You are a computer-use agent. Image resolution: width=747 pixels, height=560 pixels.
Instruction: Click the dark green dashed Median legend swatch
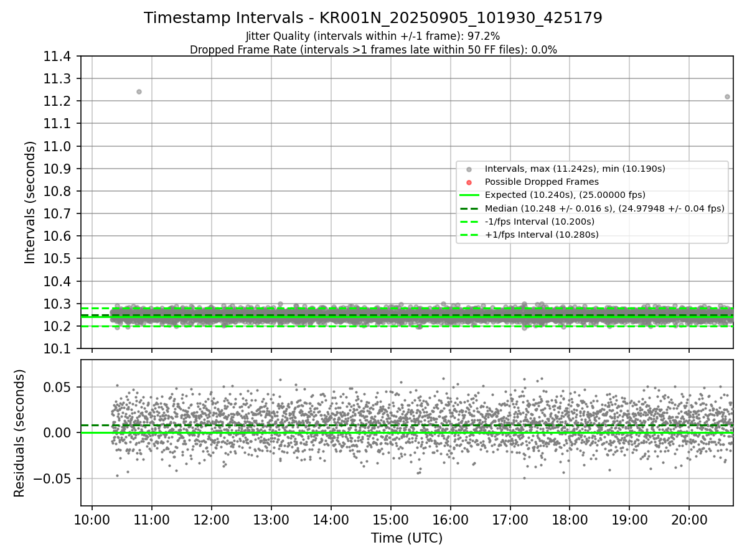click(x=469, y=208)
